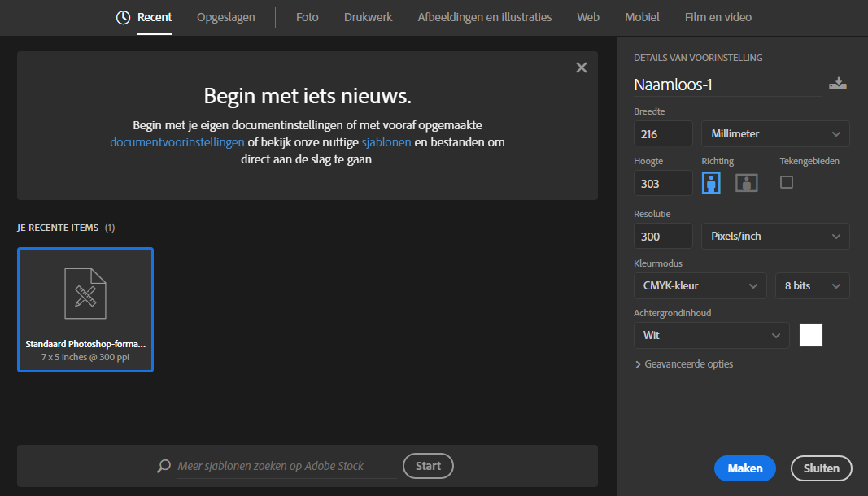Select landscape orientation icon
This screenshot has height=496, width=868.
point(747,183)
